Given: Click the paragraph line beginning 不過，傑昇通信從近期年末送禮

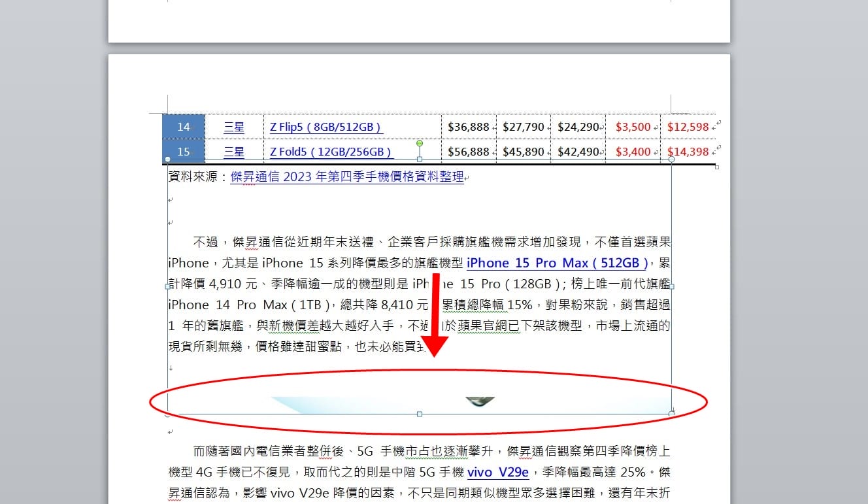Looking at the screenshot, I should 432,243.
